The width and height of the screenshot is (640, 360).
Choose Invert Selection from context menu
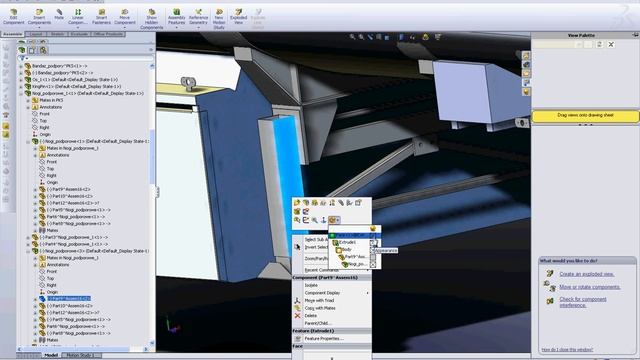[316, 247]
